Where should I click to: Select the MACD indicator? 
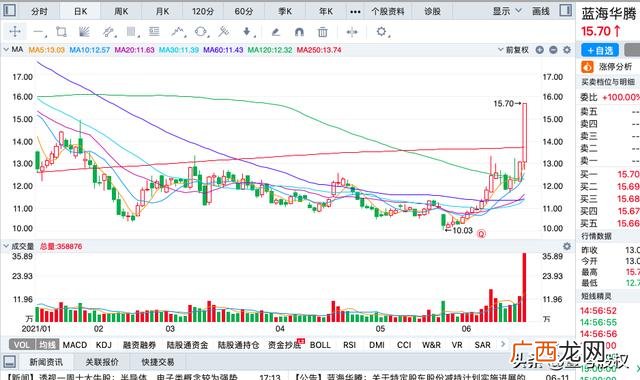[x=75, y=345]
